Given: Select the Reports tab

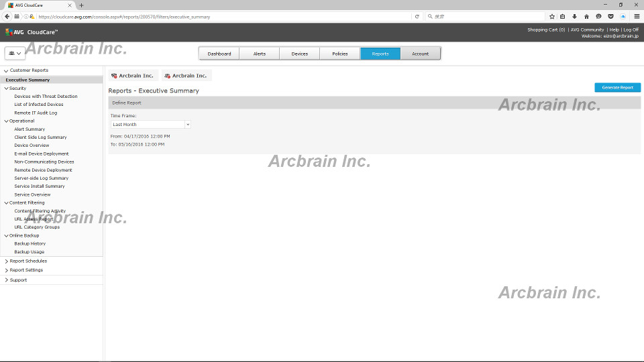Looking at the screenshot, I should 380,54.
